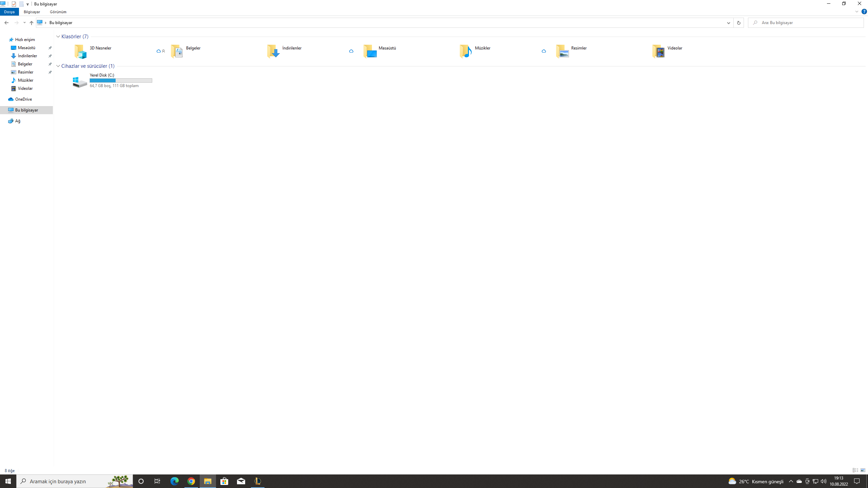Screen dimensions: 868x488
Task: Click the refresh address bar button
Action: coord(738,23)
